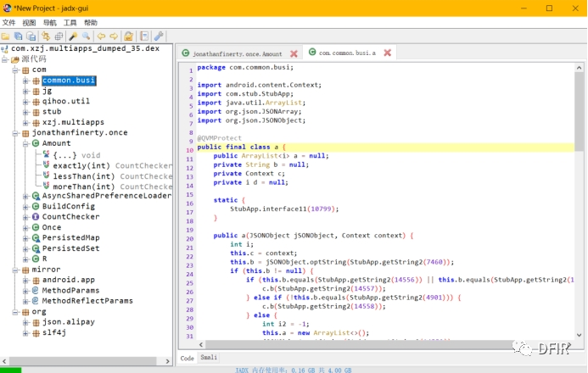Click the open file folder toolbar icon
This screenshot has width=588, height=373.
point(6,36)
